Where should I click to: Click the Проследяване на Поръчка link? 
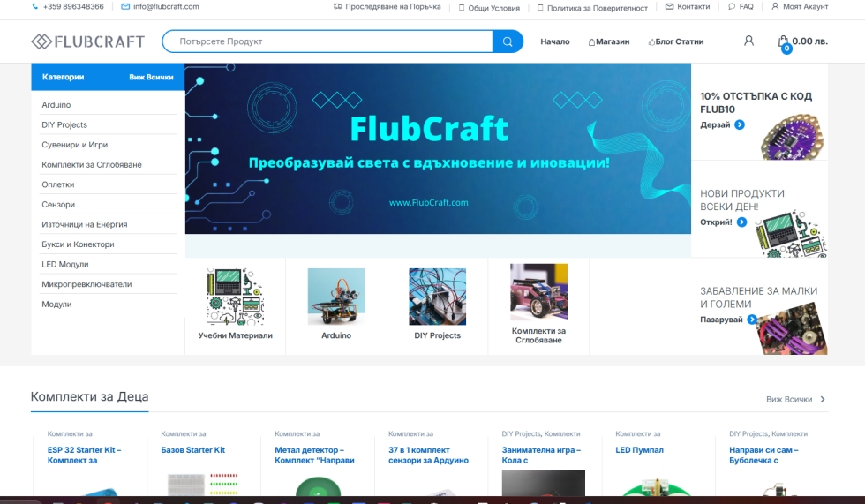click(387, 7)
